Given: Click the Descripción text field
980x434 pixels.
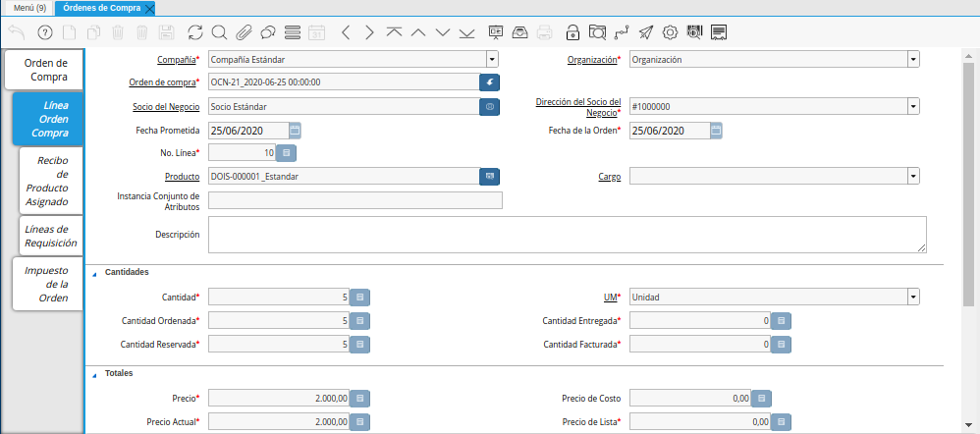Looking at the screenshot, I should [x=567, y=235].
